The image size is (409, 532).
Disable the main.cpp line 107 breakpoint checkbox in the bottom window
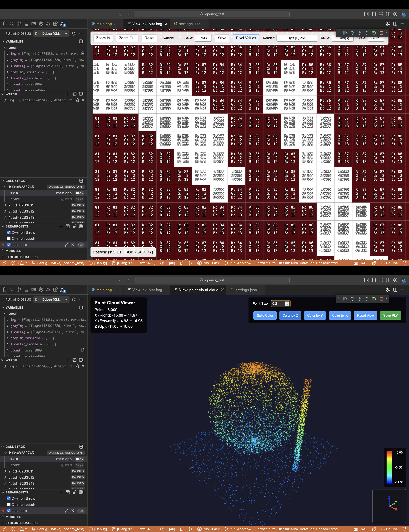click(9, 510)
